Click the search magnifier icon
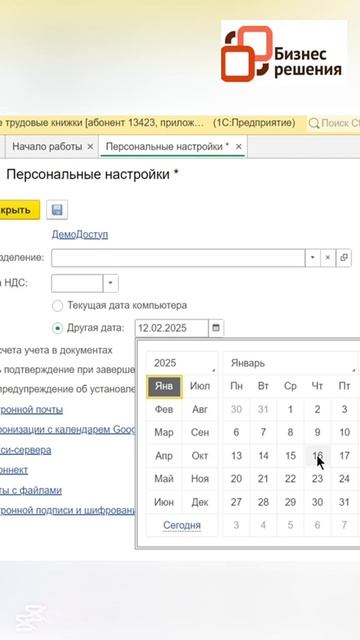 pyautogui.click(x=313, y=123)
